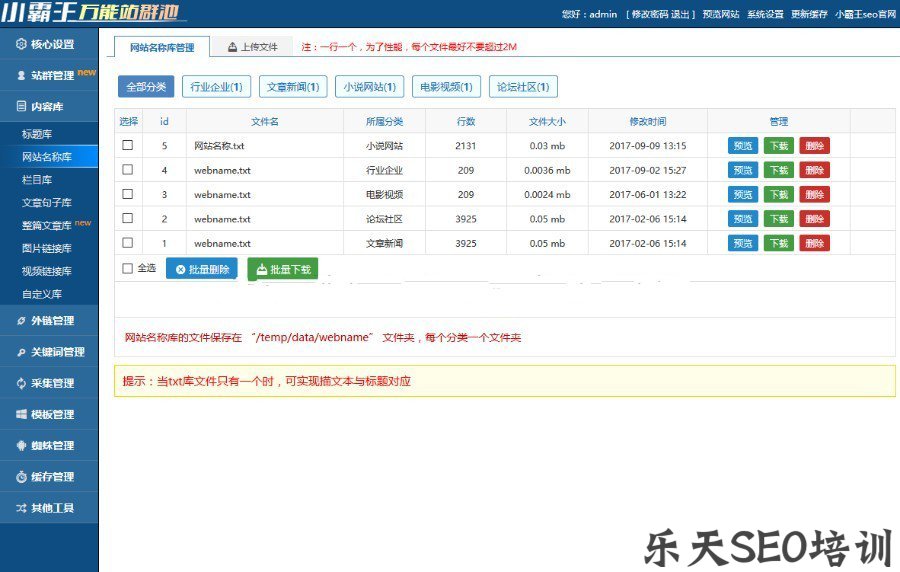Open 自定义库 in sidebar
This screenshot has height=572, width=900.
(42, 294)
